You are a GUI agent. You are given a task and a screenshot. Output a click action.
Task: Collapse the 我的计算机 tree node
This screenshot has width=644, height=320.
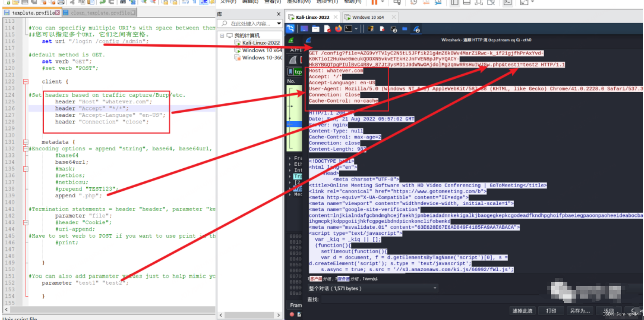tap(222, 36)
